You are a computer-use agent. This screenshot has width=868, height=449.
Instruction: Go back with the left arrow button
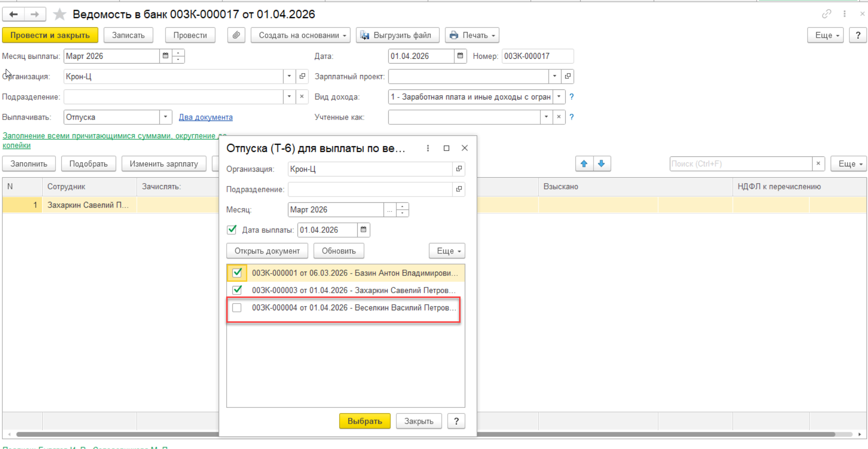point(13,14)
